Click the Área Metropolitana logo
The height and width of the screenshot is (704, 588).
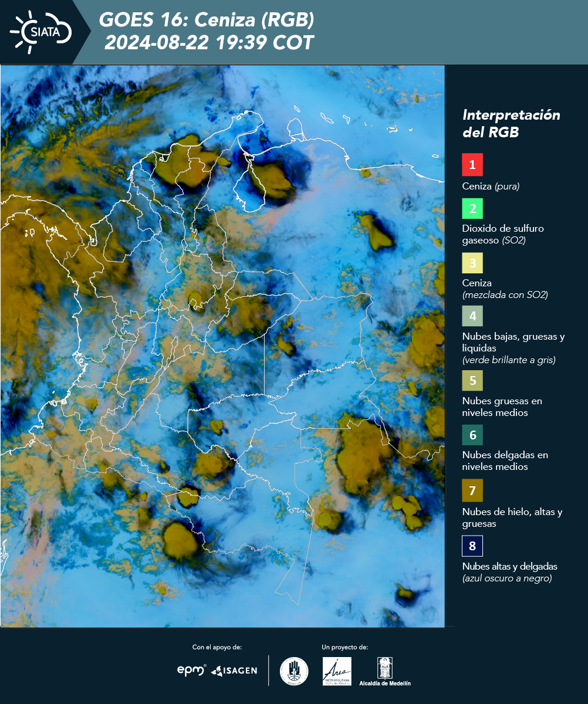[x=337, y=671]
